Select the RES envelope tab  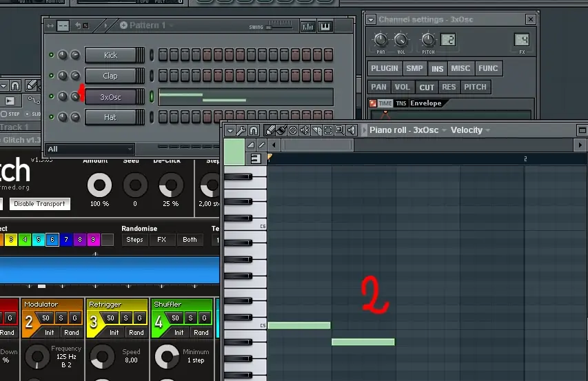[x=449, y=87]
